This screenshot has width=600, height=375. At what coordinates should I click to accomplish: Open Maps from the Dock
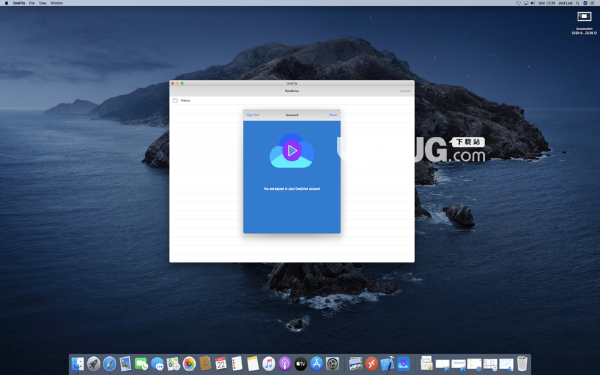[173, 364]
